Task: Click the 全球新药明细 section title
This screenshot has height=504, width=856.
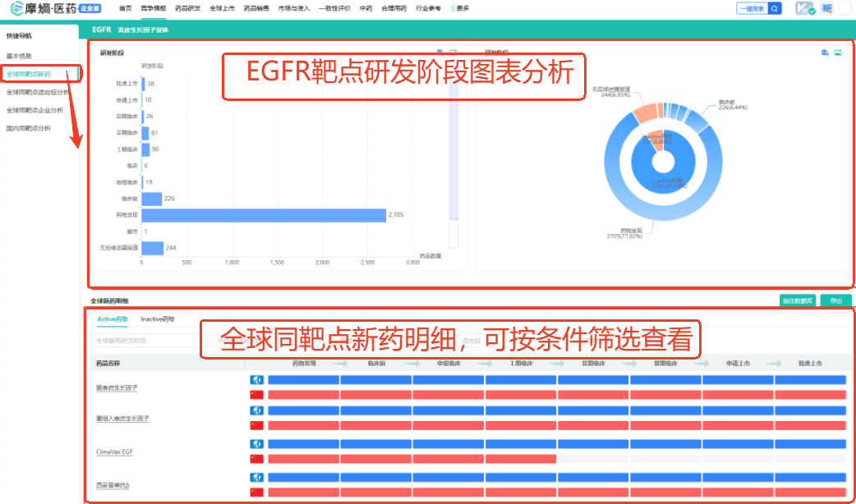Action: point(110,300)
